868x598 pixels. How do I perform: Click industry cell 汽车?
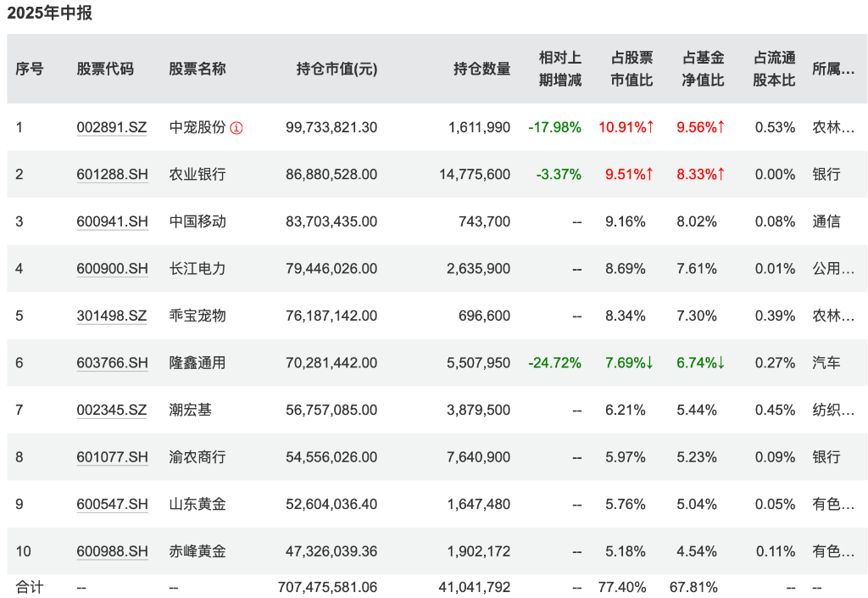click(x=826, y=363)
